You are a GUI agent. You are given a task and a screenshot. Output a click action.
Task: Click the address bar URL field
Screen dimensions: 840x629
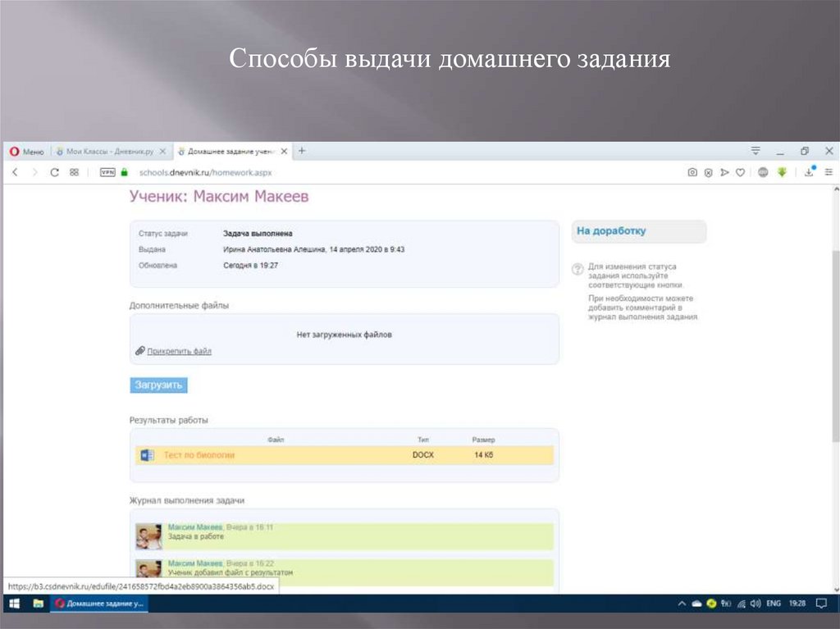coord(328,172)
